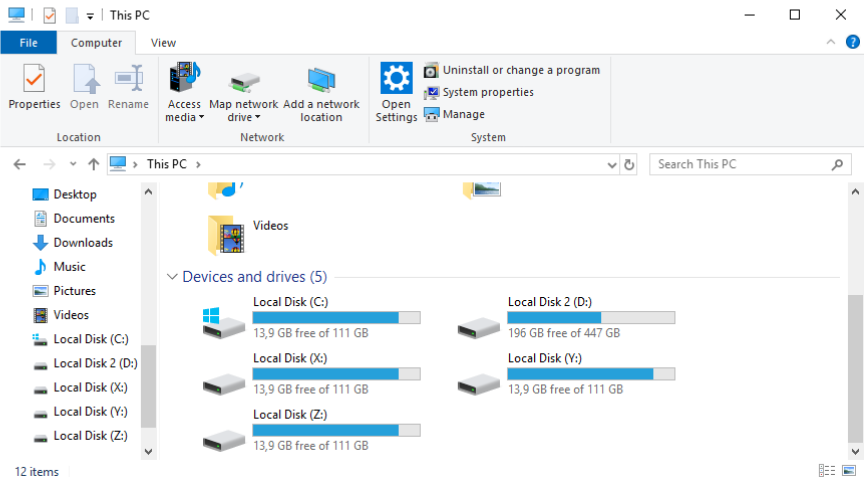Image resolution: width=865 pixels, height=484 pixels.
Task: Refresh the This PC view
Action: click(629, 164)
